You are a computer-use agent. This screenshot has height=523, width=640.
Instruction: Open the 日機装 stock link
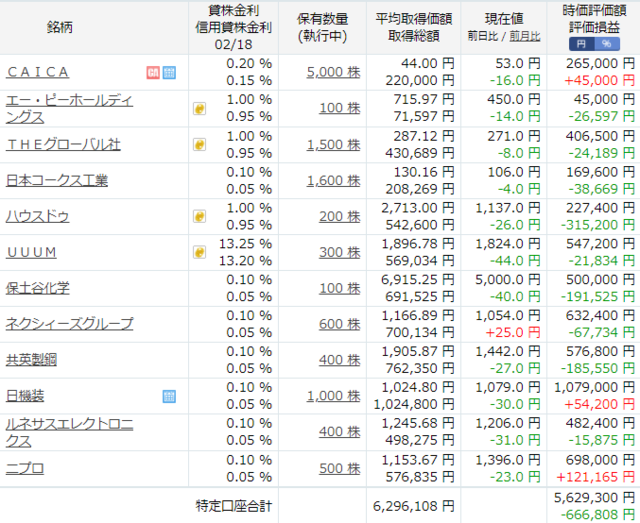pos(25,396)
